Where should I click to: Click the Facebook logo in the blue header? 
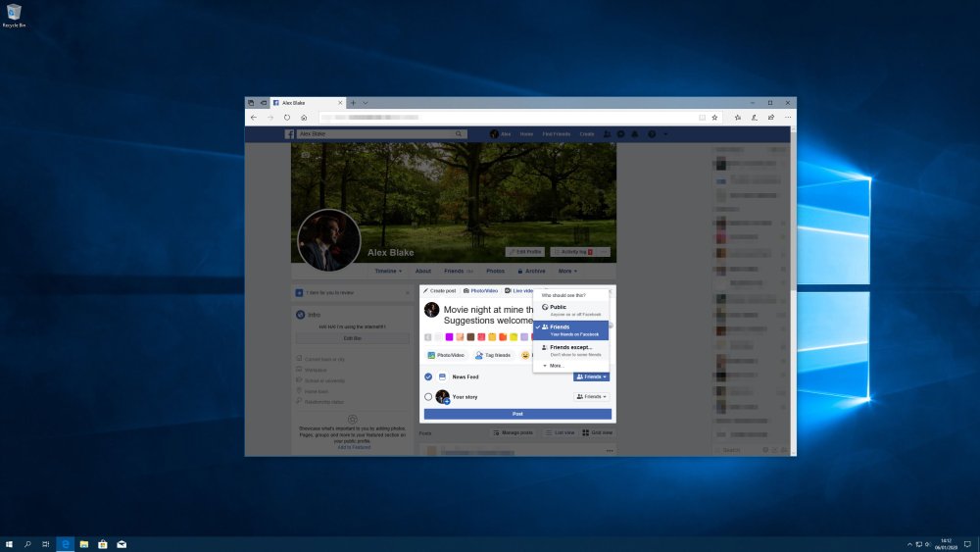coord(289,133)
